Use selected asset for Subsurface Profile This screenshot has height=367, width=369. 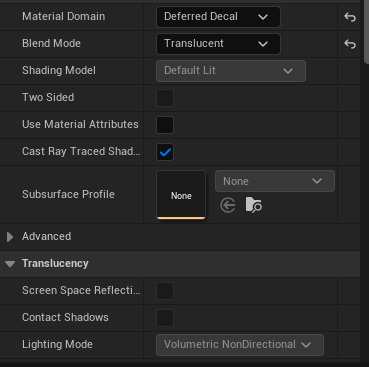228,205
